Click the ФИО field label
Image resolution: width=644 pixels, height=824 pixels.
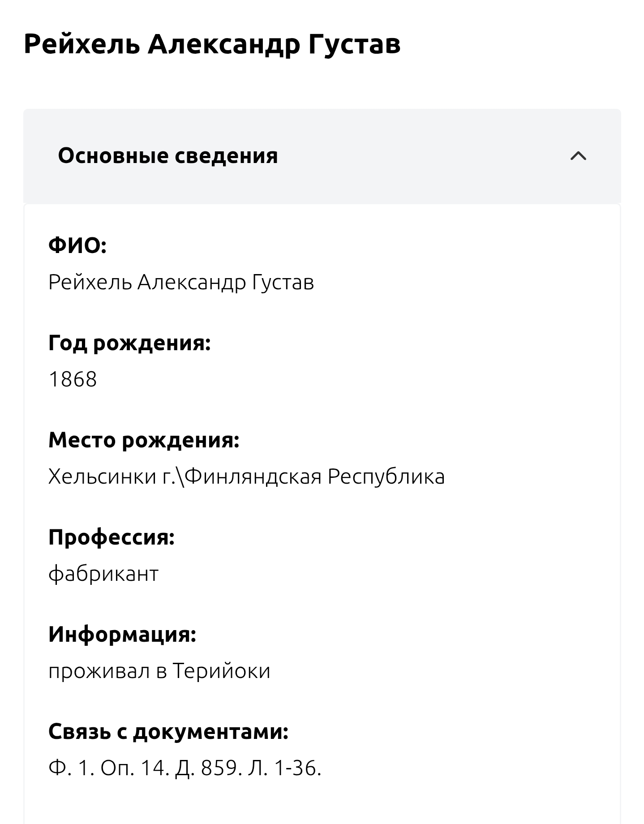pyautogui.click(x=77, y=245)
